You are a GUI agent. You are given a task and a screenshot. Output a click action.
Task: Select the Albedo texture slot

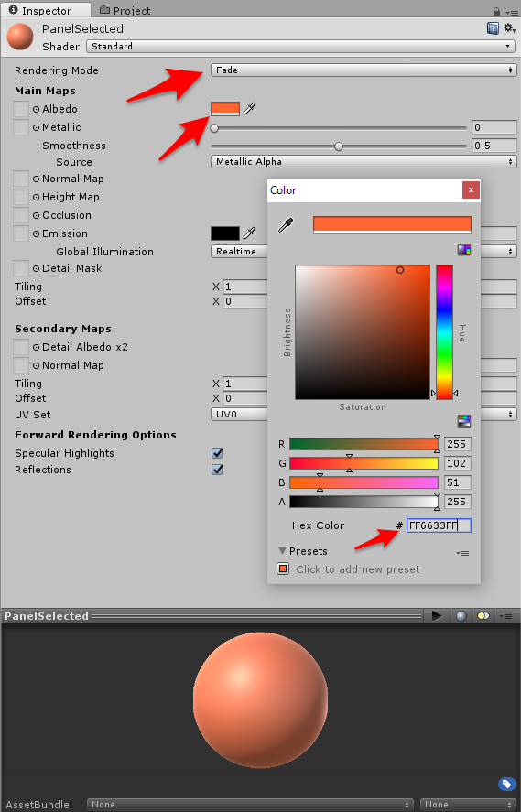pyautogui.click(x=21, y=109)
